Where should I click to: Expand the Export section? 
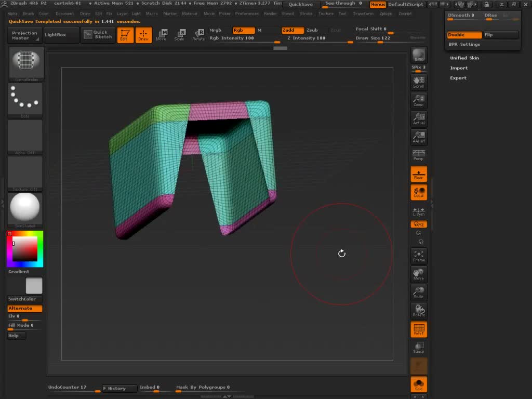[458, 78]
